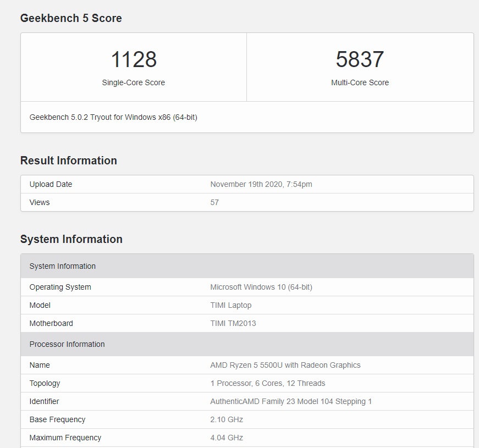
Task: Click the November 19th 2020 date value
Action: point(262,184)
